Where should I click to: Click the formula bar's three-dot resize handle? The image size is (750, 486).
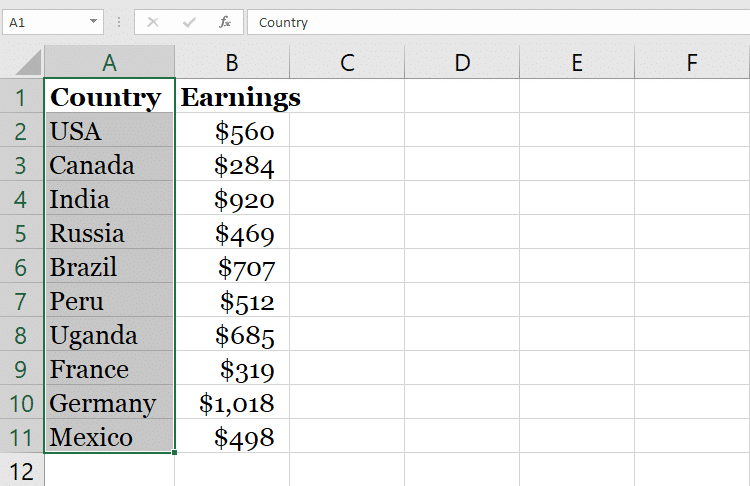(119, 22)
